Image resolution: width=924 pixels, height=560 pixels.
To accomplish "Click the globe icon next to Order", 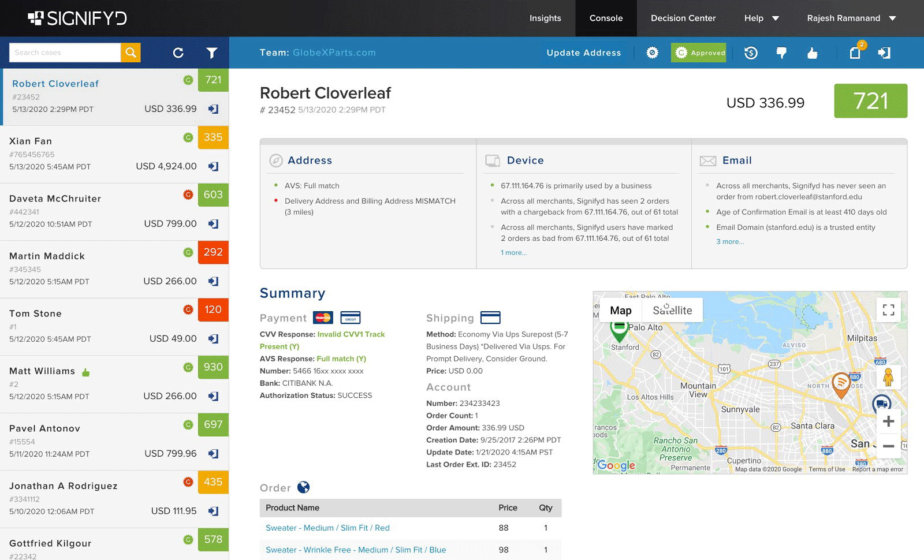I will coord(303,487).
